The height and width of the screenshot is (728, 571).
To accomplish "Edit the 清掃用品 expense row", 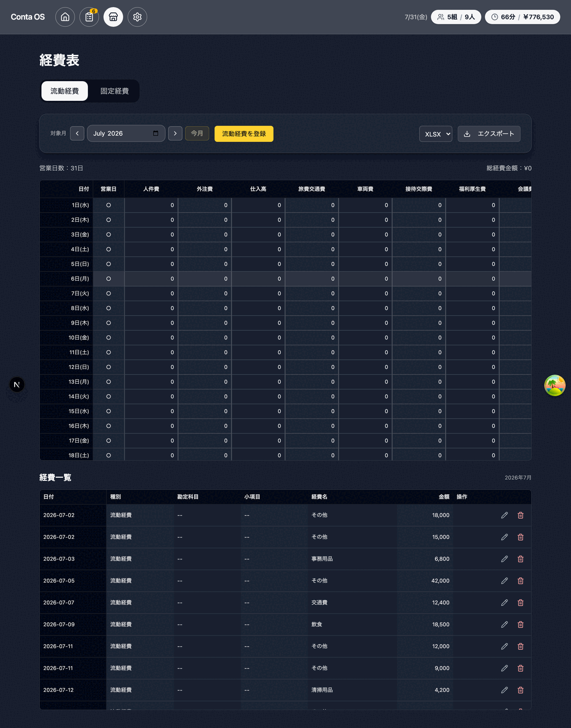I will tap(505, 690).
